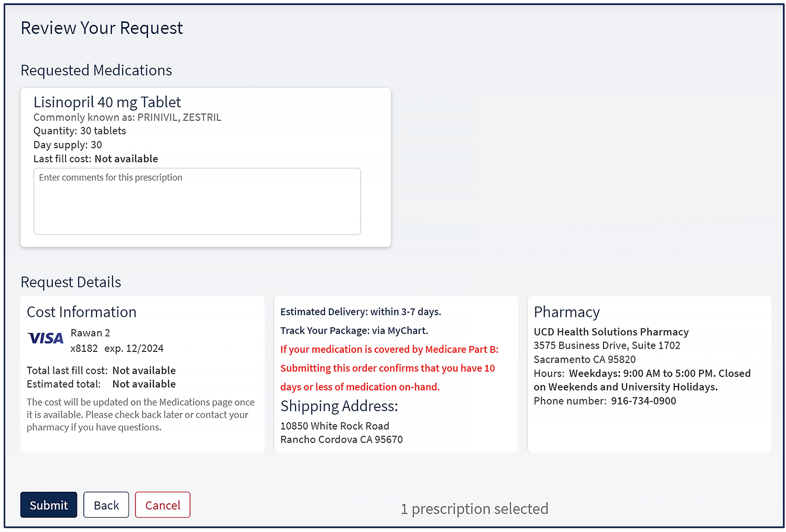The image size is (786, 532).
Task: Select 'Total last fill cost: Not available'
Action: (x=101, y=371)
